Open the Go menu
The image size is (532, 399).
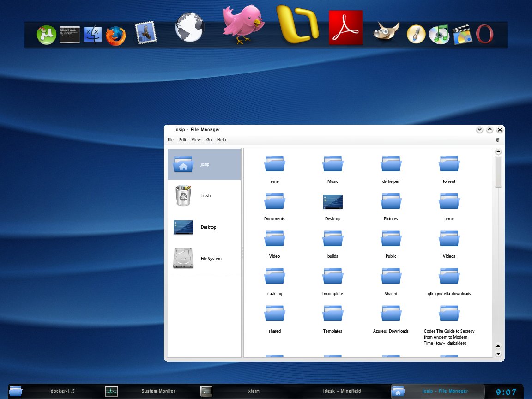click(209, 140)
